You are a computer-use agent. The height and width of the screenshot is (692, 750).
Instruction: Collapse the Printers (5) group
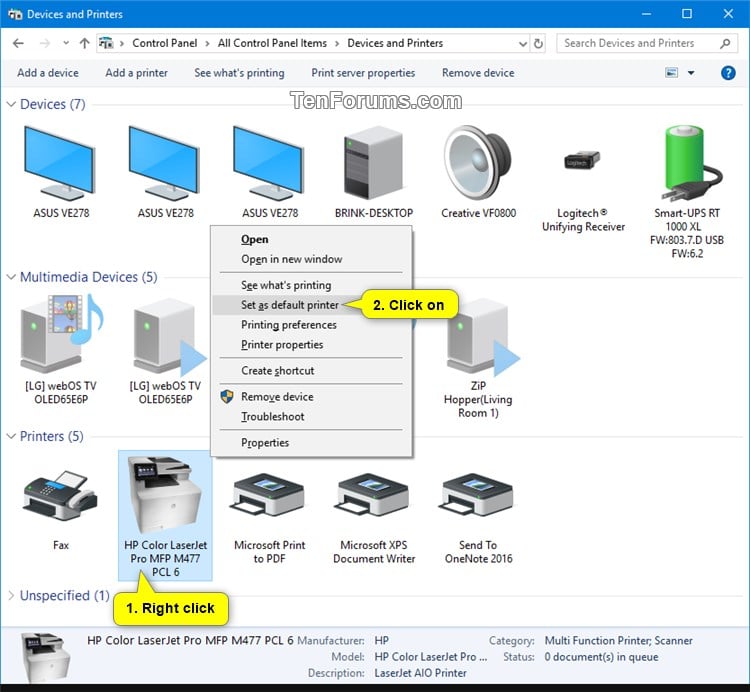[11, 436]
